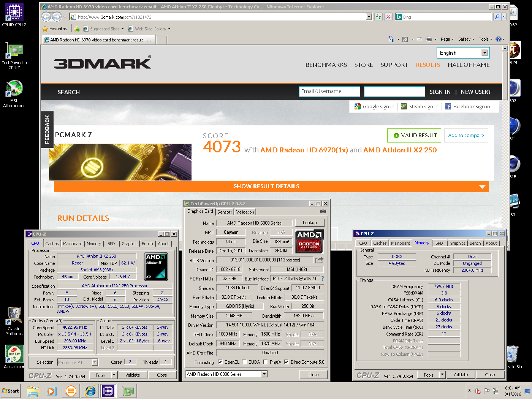The width and height of the screenshot is (532, 399).
Task: Open TechPowerUp GPU-Z desktop shortcut
Action: click(14, 56)
